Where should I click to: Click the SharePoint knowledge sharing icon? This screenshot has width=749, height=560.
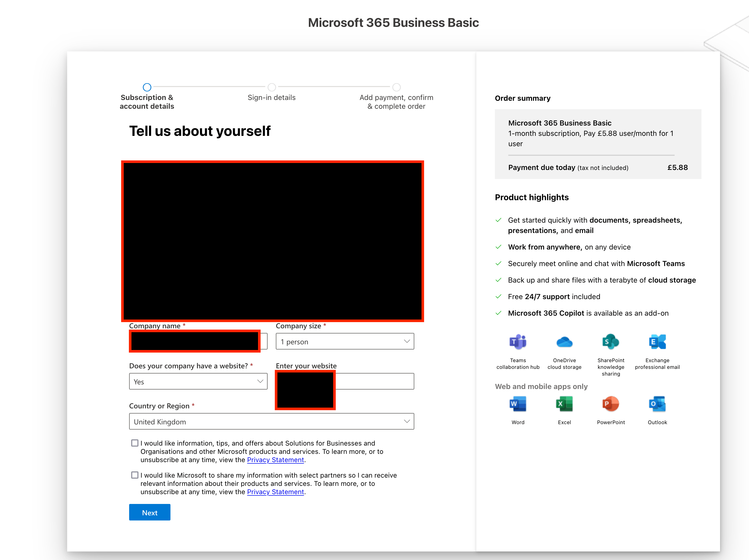click(x=611, y=342)
